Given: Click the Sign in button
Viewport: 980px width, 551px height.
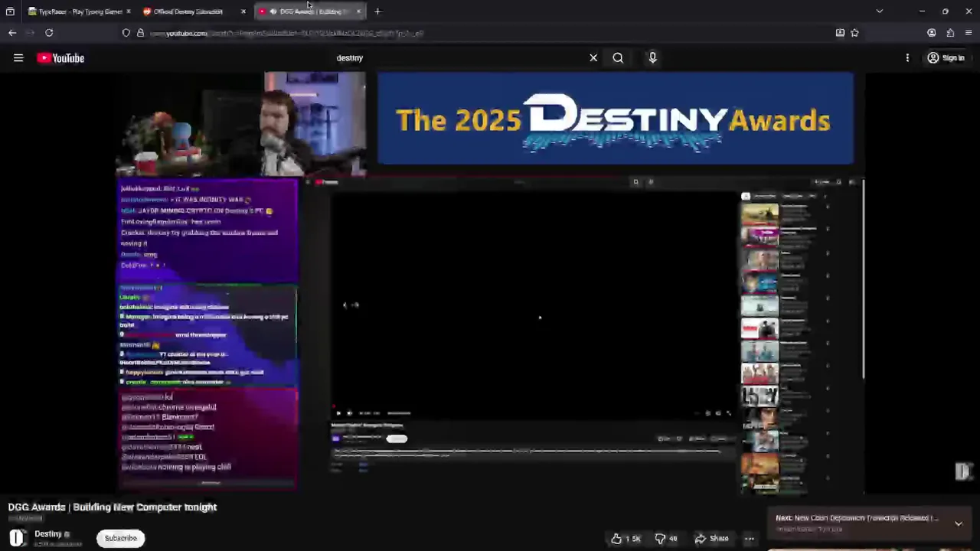Looking at the screenshot, I should [x=946, y=58].
